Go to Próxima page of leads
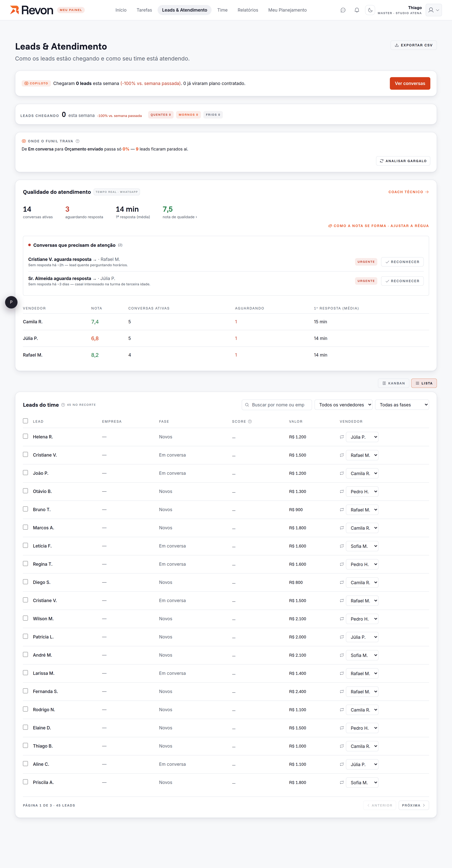 point(414,805)
